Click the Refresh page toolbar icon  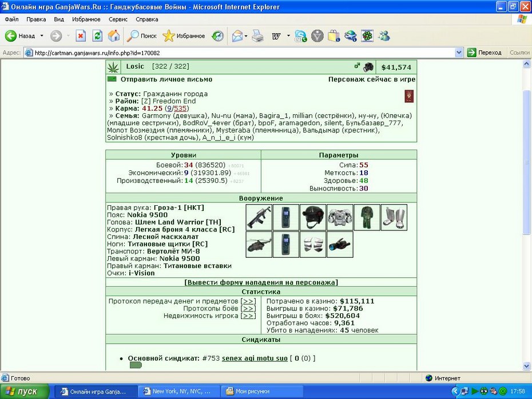click(x=97, y=35)
